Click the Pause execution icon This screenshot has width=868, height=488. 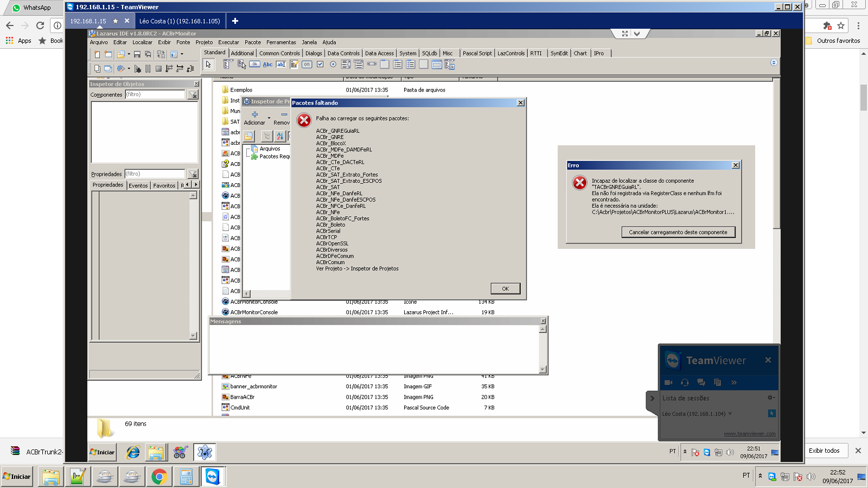pos(148,69)
